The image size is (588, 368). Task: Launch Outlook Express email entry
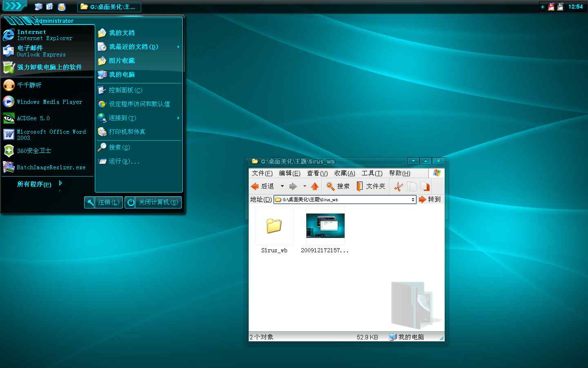[x=47, y=51]
